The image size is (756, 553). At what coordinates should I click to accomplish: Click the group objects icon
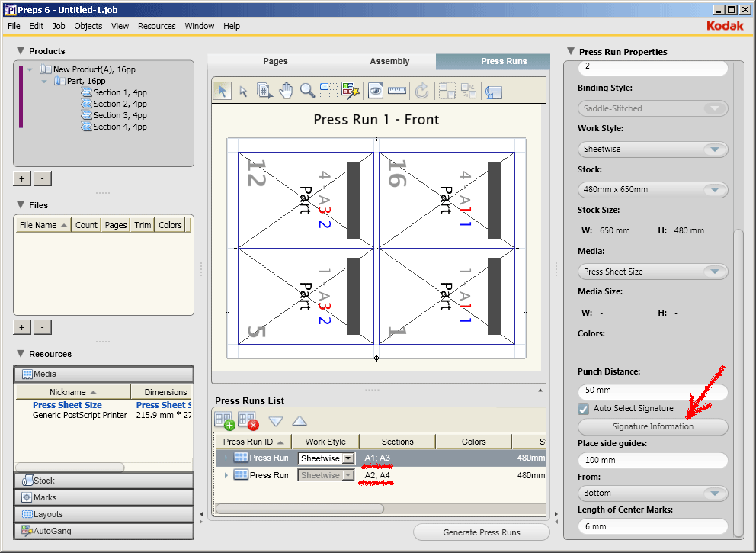click(447, 91)
